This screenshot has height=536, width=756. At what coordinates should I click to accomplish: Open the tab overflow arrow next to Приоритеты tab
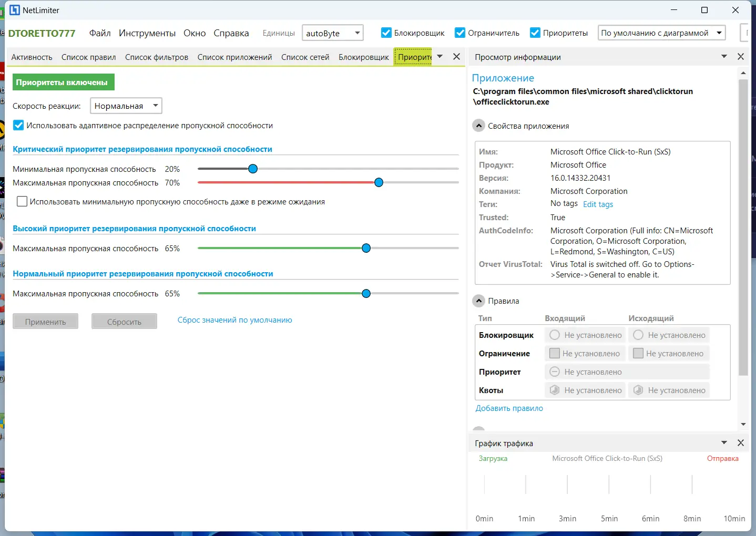(440, 57)
